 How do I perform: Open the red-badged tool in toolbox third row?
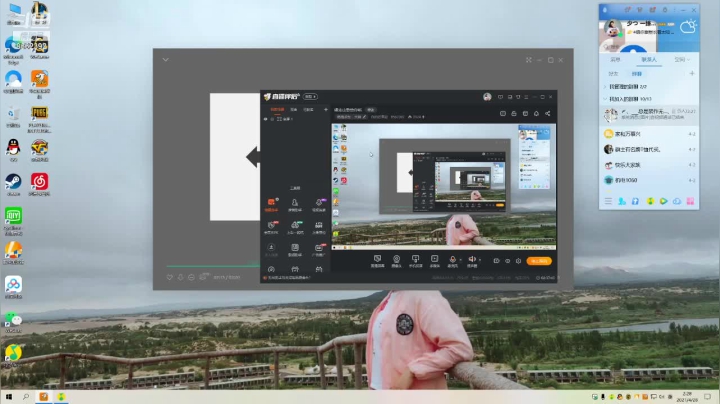(319, 249)
